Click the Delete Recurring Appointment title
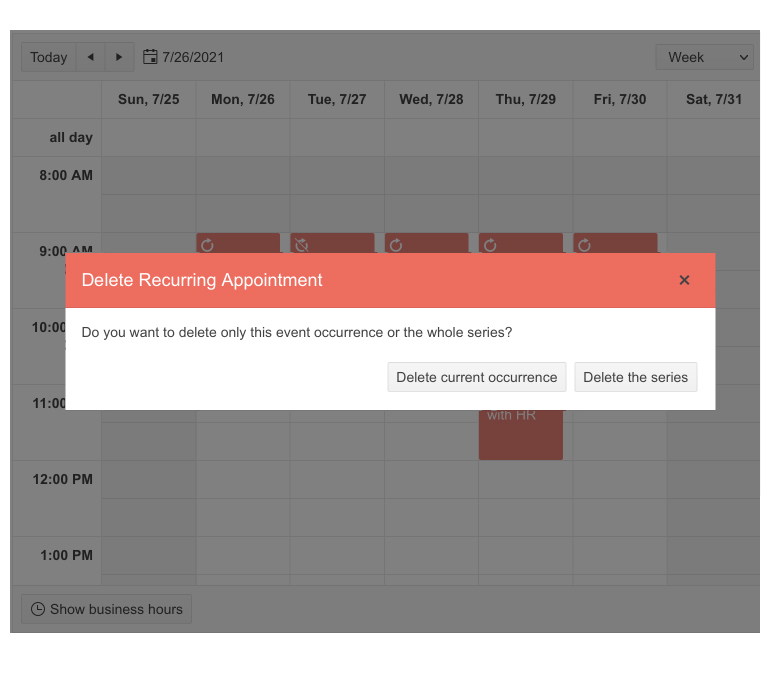 [x=202, y=280]
